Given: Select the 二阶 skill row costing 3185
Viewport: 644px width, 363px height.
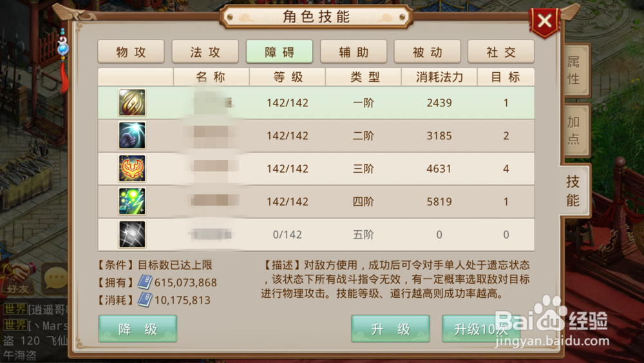Looking at the screenshot, I should (316, 135).
